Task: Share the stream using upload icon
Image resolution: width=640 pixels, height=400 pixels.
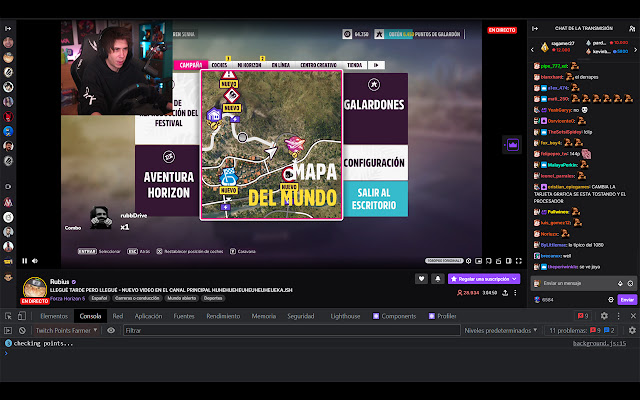Action: tap(505, 293)
